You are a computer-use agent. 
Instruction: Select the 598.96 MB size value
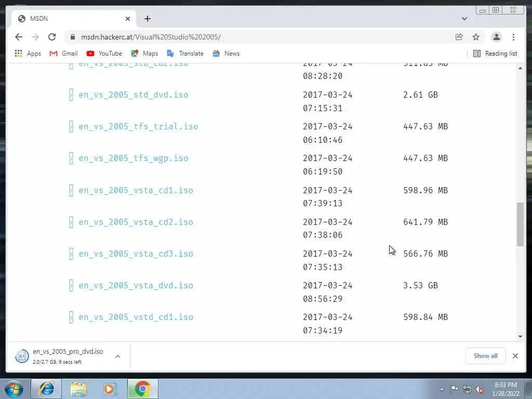[x=425, y=190]
